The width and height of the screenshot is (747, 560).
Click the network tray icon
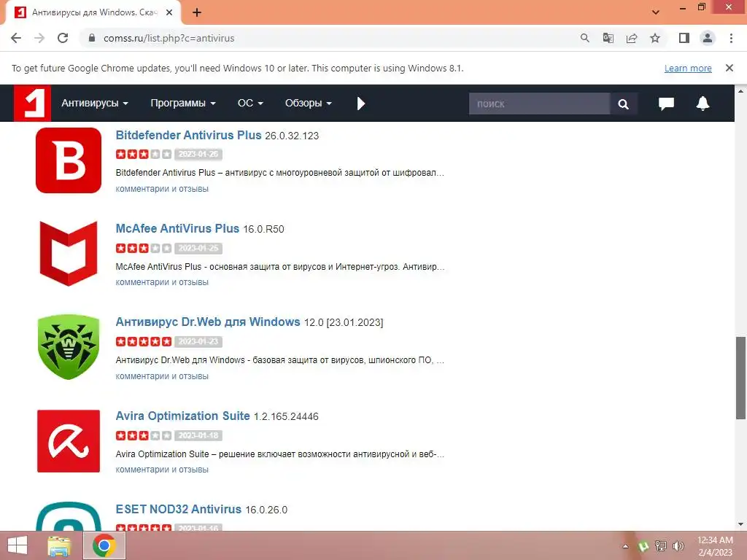[661, 546]
